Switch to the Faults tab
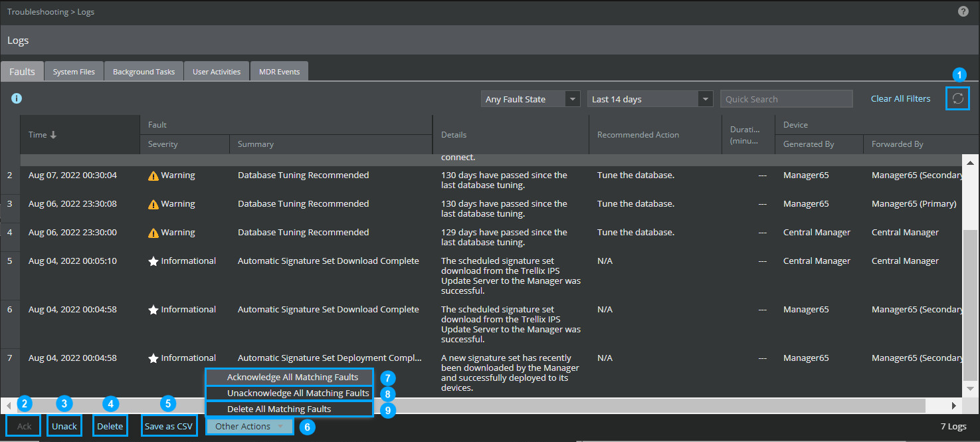 pos(23,71)
